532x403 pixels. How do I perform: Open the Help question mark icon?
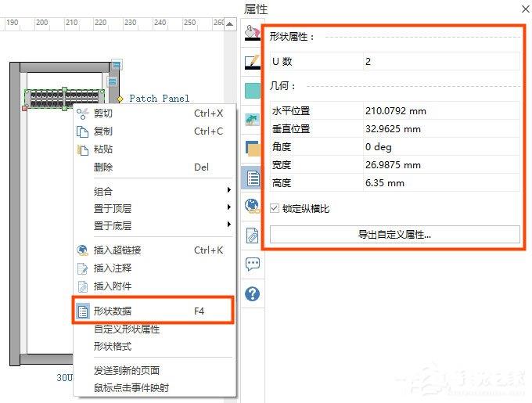pyautogui.click(x=253, y=293)
